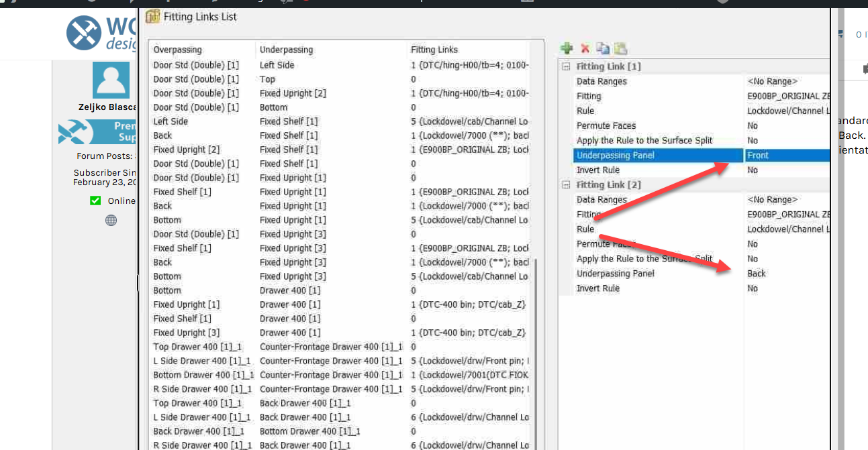This screenshot has width=868, height=450.
Task: Open the Underpassing Panel Front value dropdown
Action: point(785,155)
